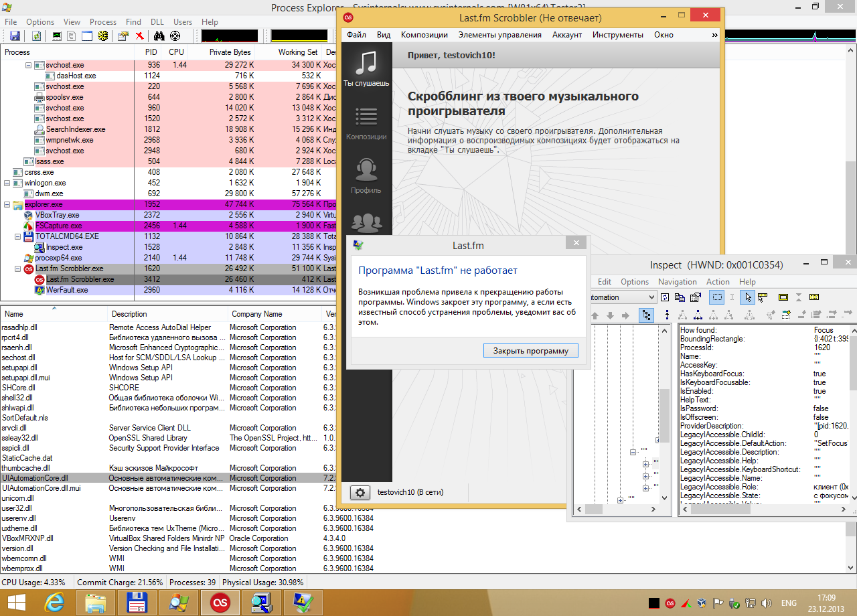The height and width of the screenshot is (616, 857).
Task: Open the UI Automation mode dropdown in Inspect
Action: coord(650,297)
